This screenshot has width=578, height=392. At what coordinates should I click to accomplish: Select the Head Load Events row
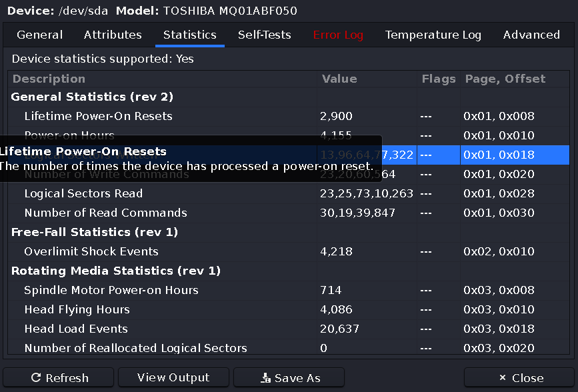(76, 329)
